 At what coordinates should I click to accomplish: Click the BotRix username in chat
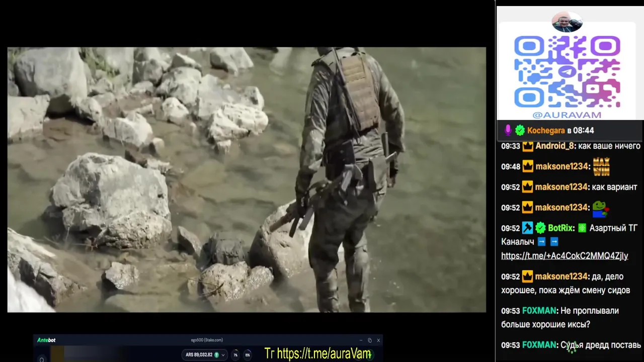click(560, 228)
